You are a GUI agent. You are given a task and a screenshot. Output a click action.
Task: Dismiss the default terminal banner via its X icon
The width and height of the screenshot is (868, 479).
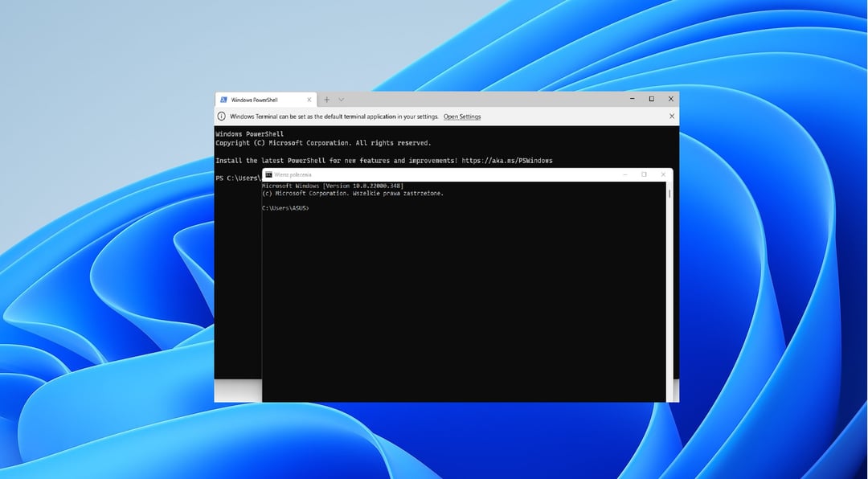[x=671, y=117]
